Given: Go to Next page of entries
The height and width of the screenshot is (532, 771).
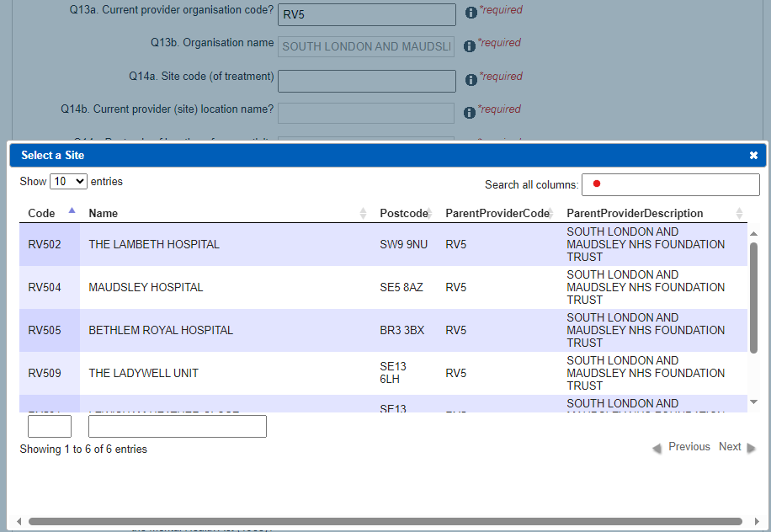Looking at the screenshot, I should [x=737, y=447].
